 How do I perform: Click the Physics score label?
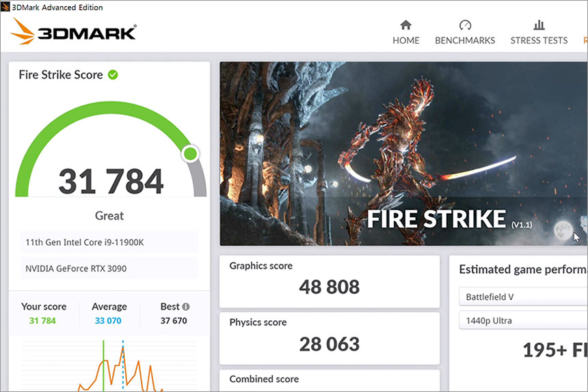258,322
